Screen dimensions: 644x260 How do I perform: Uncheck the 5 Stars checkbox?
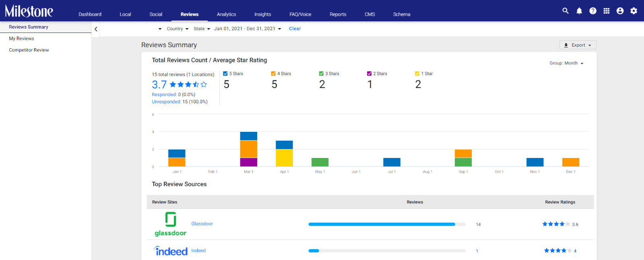(x=225, y=74)
